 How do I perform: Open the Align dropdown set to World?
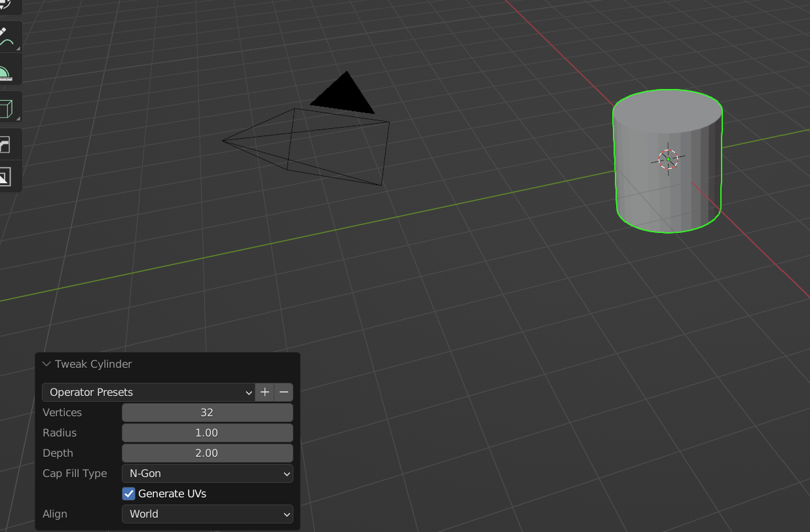208,514
